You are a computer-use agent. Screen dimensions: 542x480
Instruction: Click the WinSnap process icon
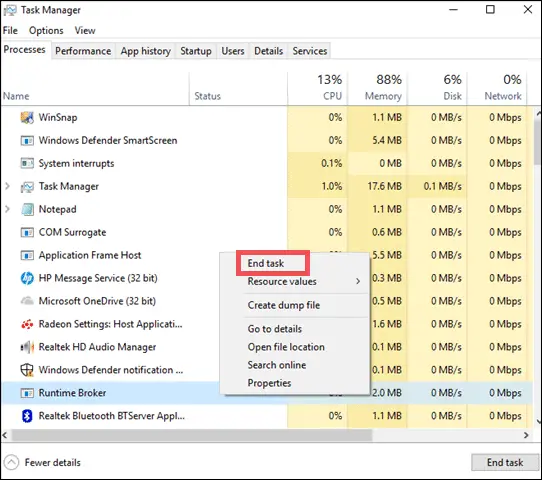click(x=27, y=117)
